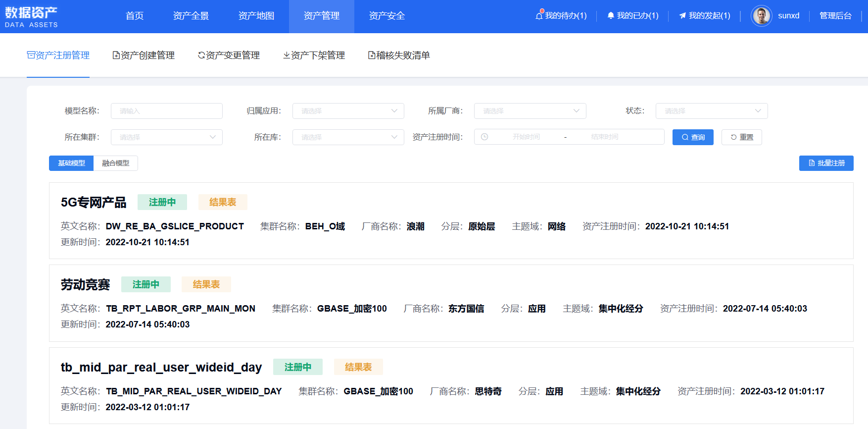This screenshot has width=868, height=429.
Task: Click 结果表 tag on 5G专网产品
Action: tap(223, 202)
